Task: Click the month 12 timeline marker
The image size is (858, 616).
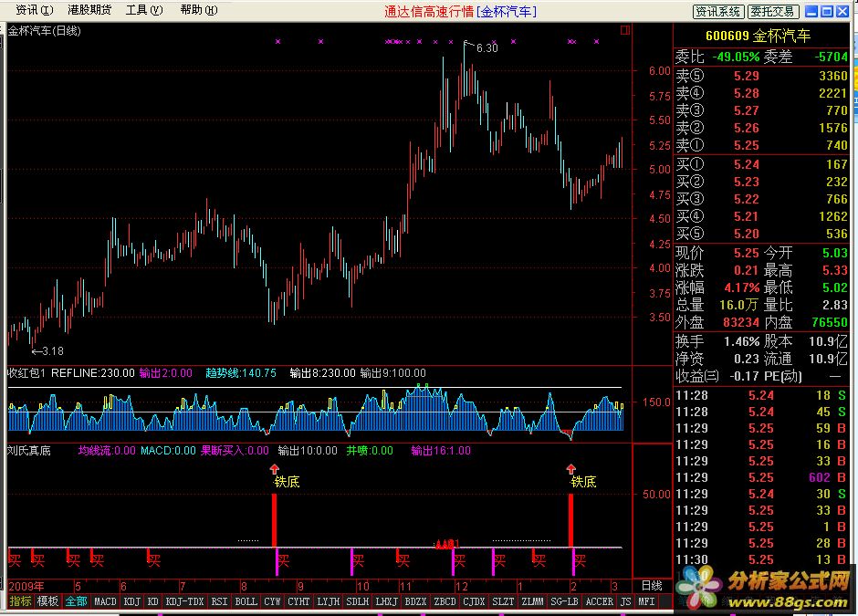Action: (461, 587)
